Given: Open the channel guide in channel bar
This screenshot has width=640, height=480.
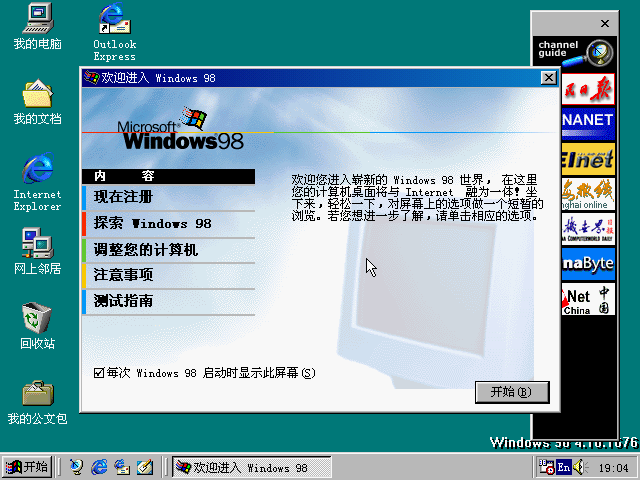Looking at the screenshot, I should (575, 53).
